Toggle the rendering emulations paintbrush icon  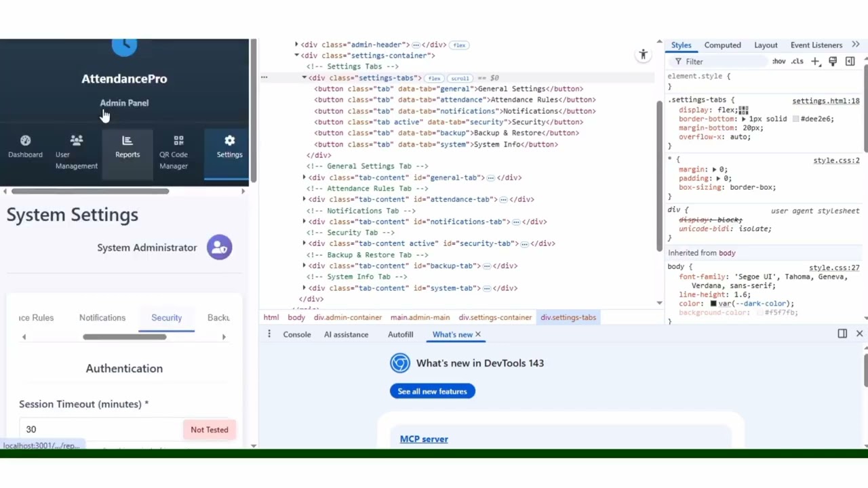click(833, 62)
